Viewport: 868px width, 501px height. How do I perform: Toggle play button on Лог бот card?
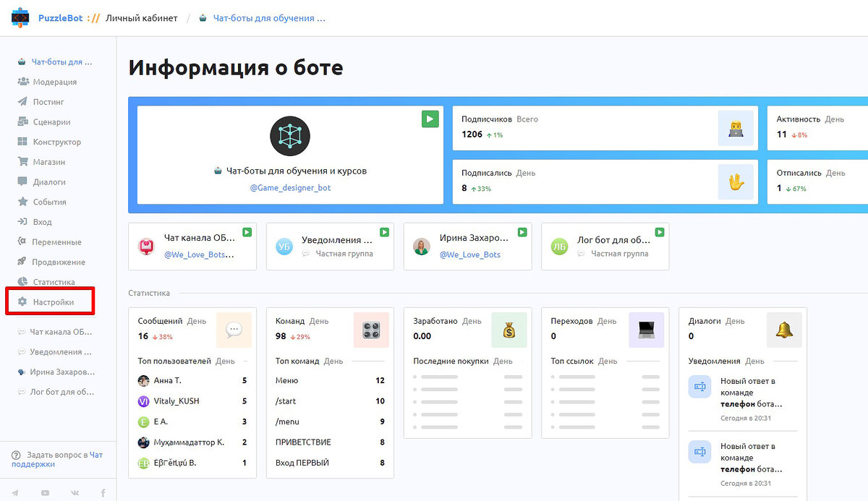click(660, 232)
